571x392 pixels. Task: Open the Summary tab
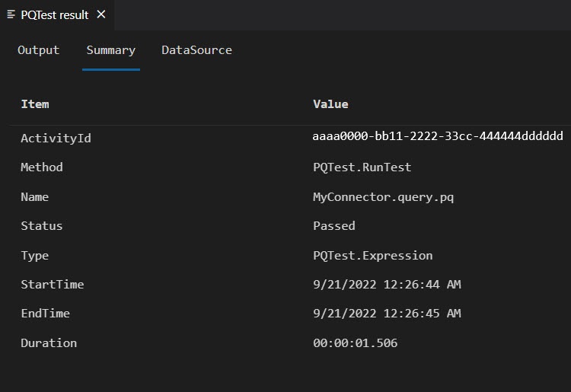110,50
